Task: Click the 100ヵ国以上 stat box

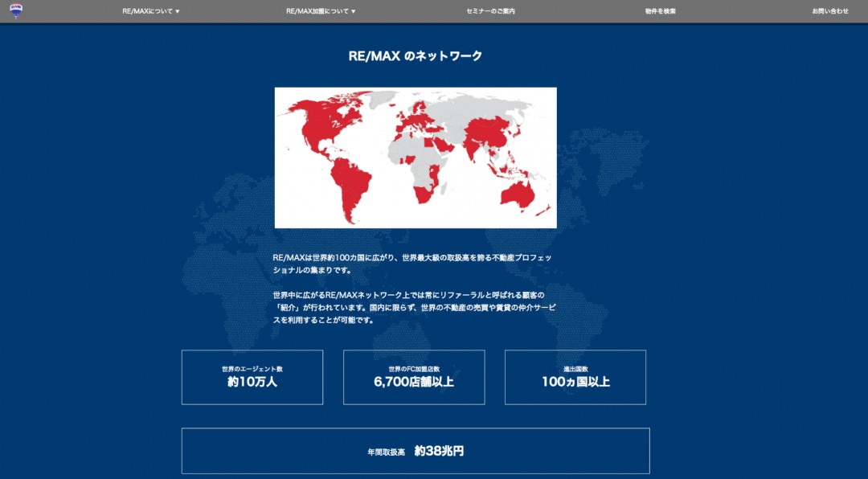Action: 575,377
